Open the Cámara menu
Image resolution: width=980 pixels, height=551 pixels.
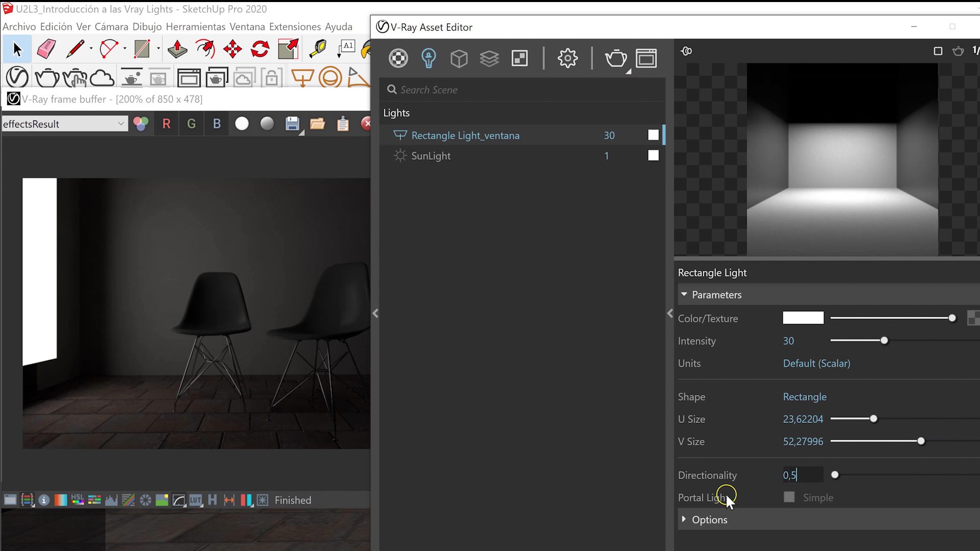(111, 27)
